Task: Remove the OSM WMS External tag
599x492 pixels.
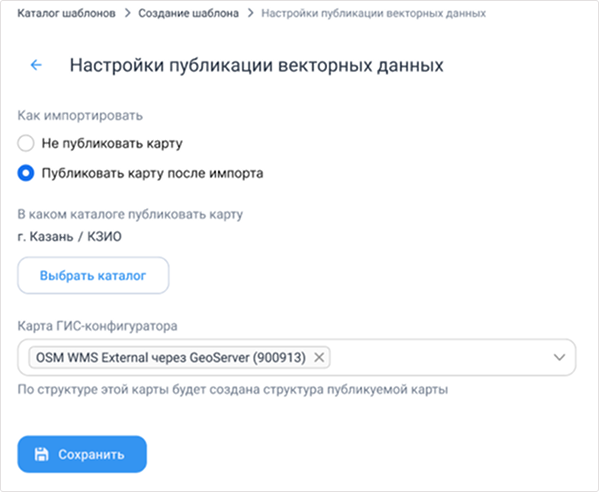Action: [319, 358]
